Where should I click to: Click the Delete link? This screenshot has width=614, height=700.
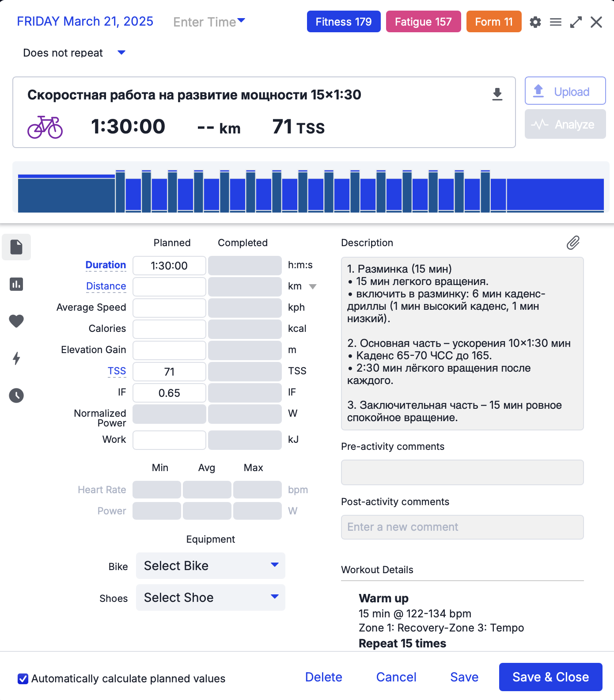click(x=323, y=677)
